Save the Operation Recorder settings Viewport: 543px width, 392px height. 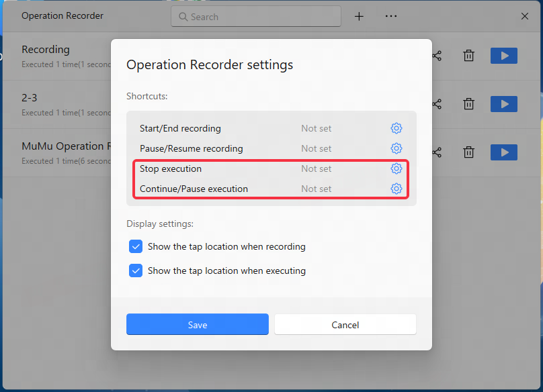pyautogui.click(x=198, y=324)
